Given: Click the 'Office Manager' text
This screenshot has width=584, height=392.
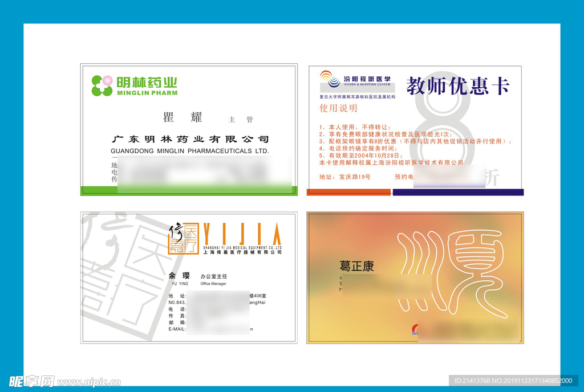Looking at the screenshot, I should [x=213, y=284].
